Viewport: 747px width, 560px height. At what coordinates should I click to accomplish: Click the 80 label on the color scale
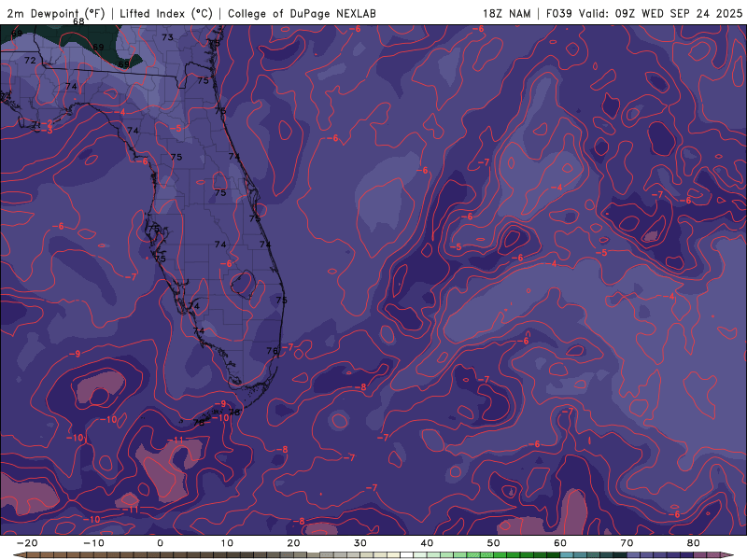pyautogui.click(x=694, y=543)
